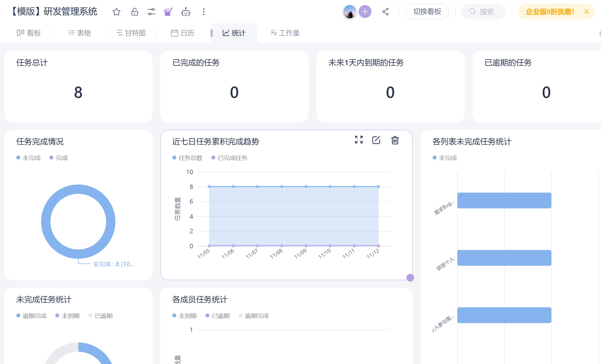Click the purple crown mascot icon
601x364 pixels.
pos(168,12)
